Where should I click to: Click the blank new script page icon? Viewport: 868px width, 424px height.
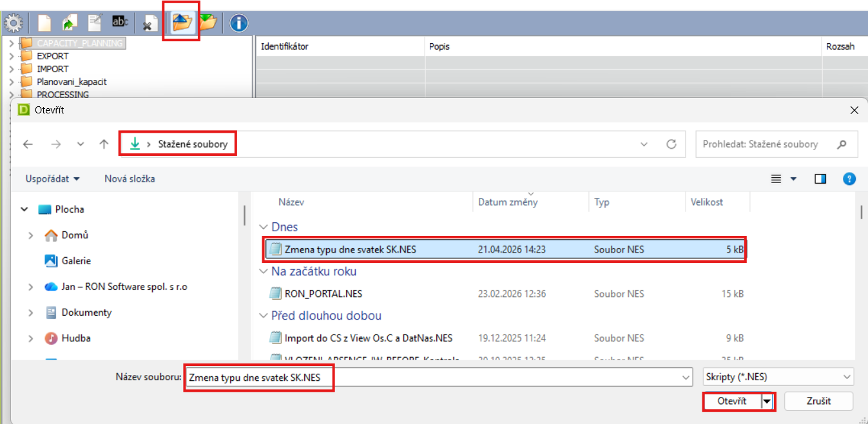point(44,24)
